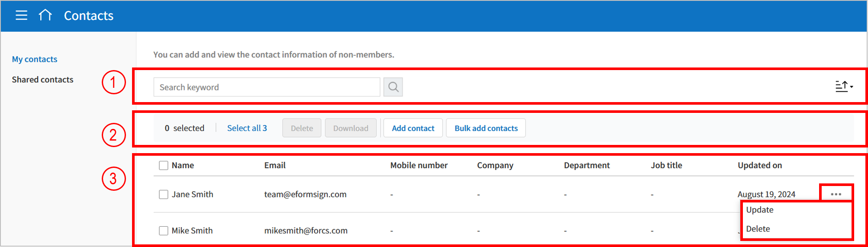
Task: Click the greyed Delete toolbar button
Action: pos(302,128)
